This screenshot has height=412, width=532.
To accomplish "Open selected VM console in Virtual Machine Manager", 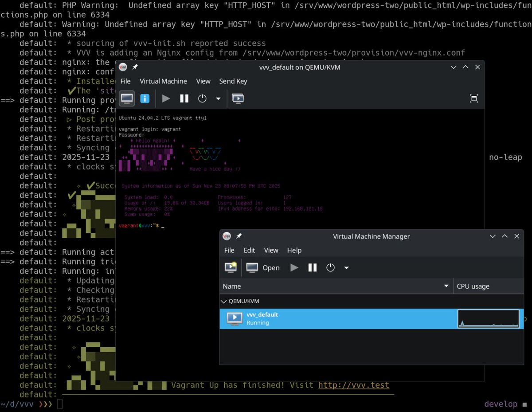I will (x=263, y=267).
